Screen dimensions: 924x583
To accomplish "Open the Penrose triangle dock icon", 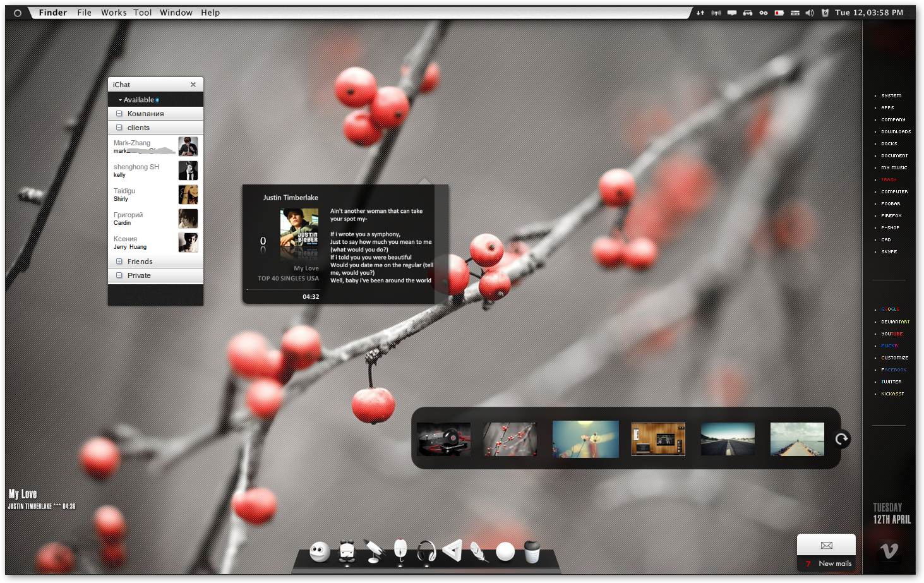I will (452, 551).
